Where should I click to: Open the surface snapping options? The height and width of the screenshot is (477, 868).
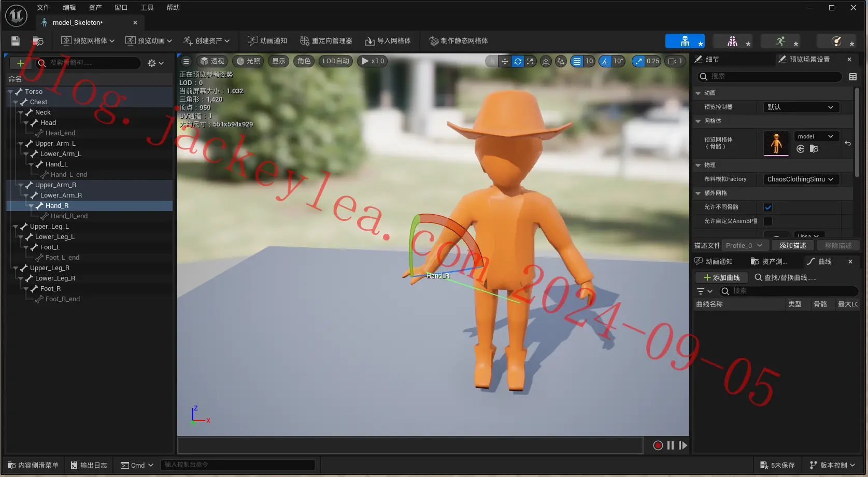pos(561,61)
